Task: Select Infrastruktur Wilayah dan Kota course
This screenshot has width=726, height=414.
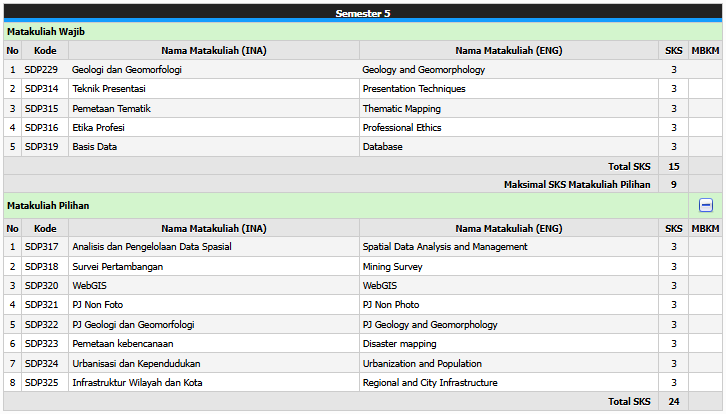Action: click(x=137, y=383)
